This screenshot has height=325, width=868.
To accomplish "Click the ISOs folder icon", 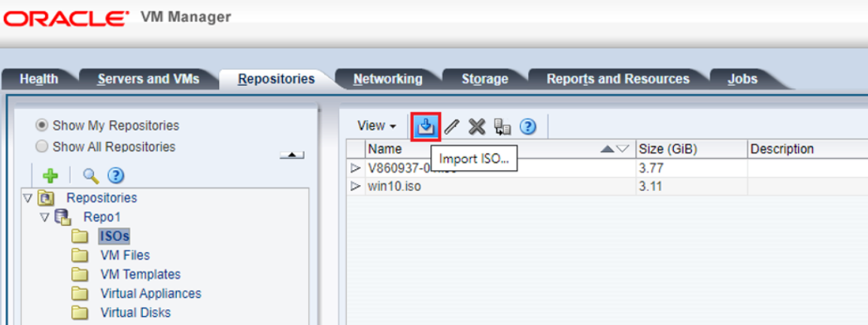I will click(x=80, y=236).
